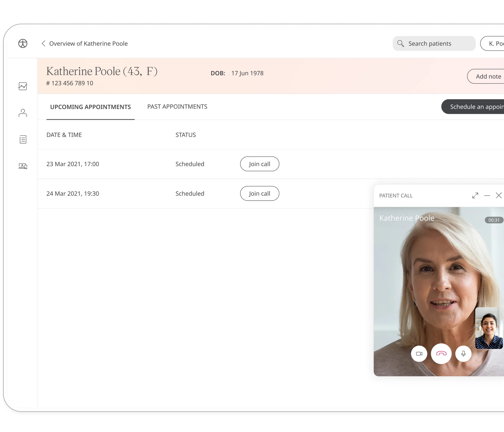
Task: Open the K. Poole user menu
Action: pyautogui.click(x=494, y=44)
